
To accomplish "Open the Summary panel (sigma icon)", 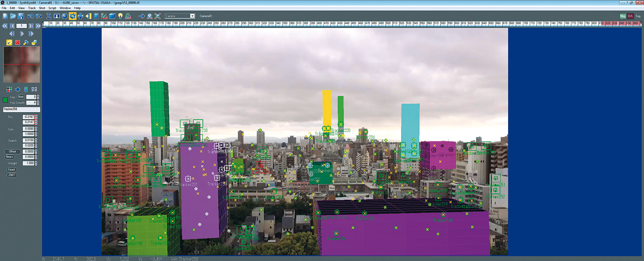I will (49, 16).
